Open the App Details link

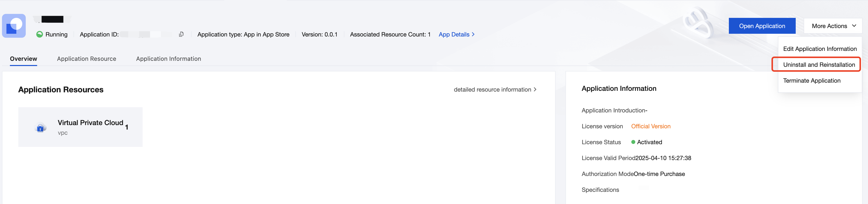point(454,34)
